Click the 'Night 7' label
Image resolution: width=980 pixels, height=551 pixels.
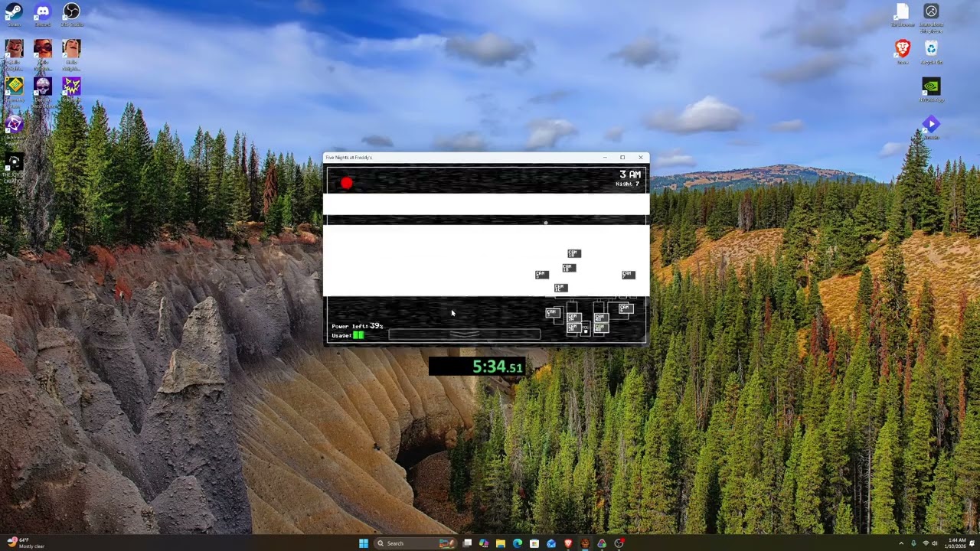[x=627, y=184]
